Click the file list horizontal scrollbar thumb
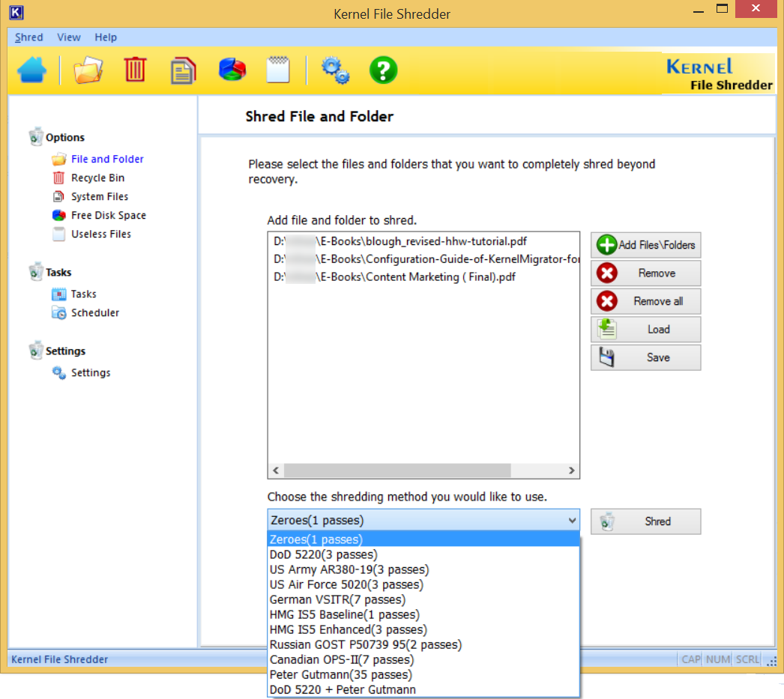 (x=397, y=470)
